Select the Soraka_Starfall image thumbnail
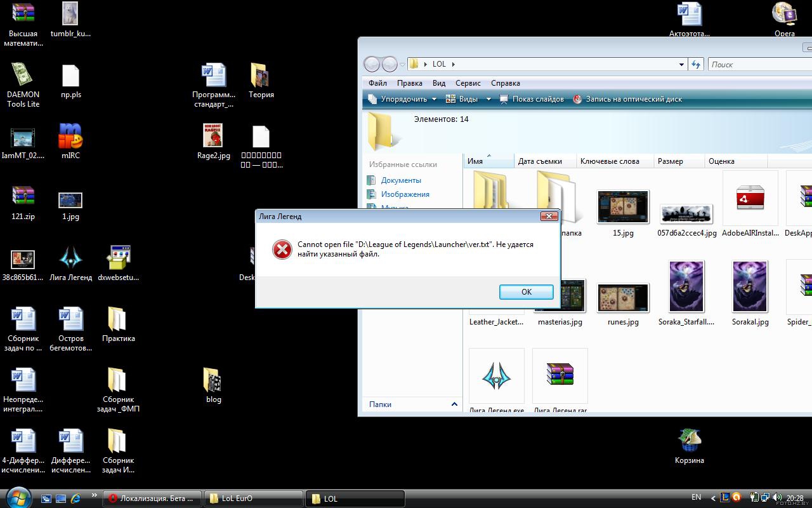812x508 pixels. [x=686, y=286]
